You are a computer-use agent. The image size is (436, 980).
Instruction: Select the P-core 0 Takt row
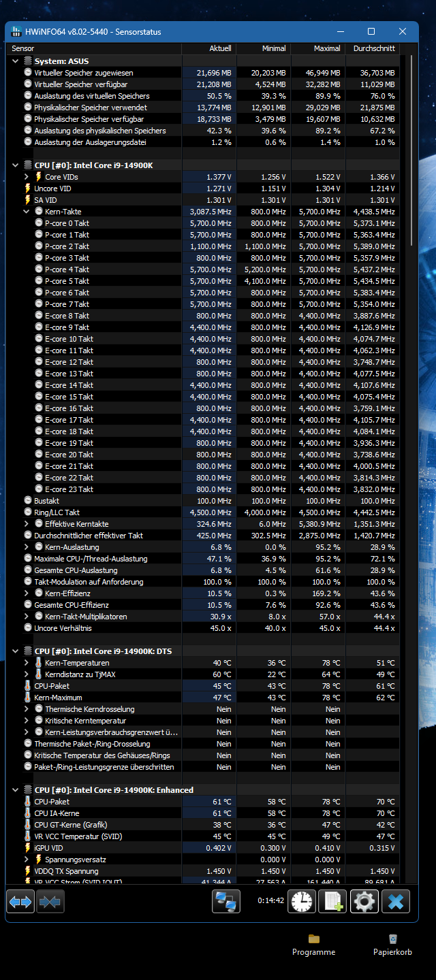[204, 223]
